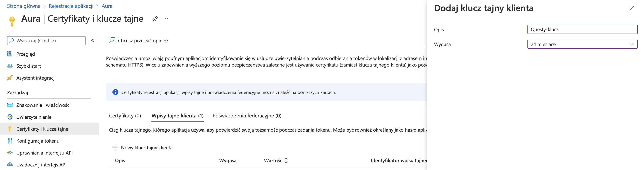Click the Asystent integracji rocket icon

[x=10, y=78]
